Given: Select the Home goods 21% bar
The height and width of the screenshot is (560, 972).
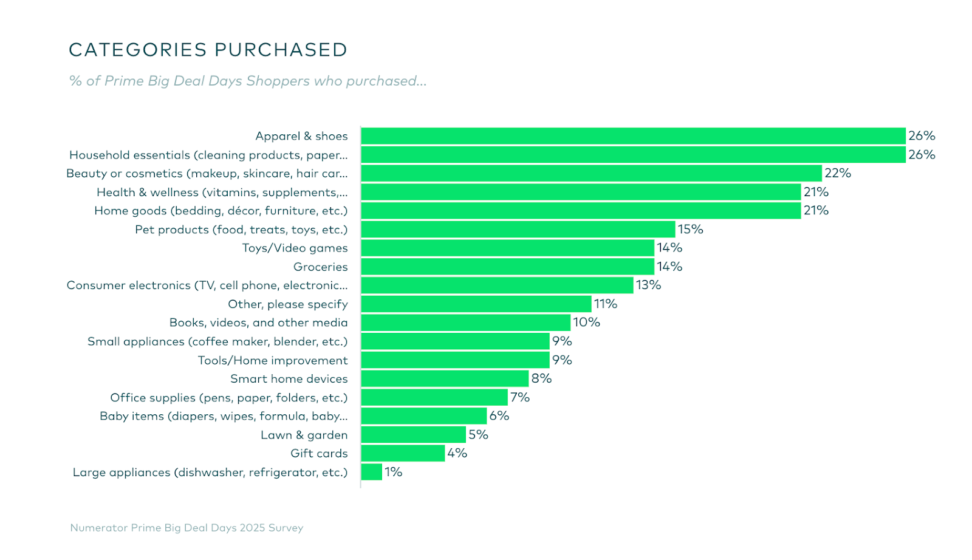Looking at the screenshot, I should click(581, 211).
